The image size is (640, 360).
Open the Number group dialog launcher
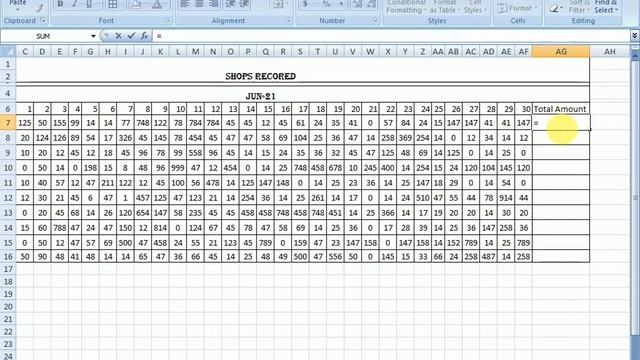[x=375, y=20]
